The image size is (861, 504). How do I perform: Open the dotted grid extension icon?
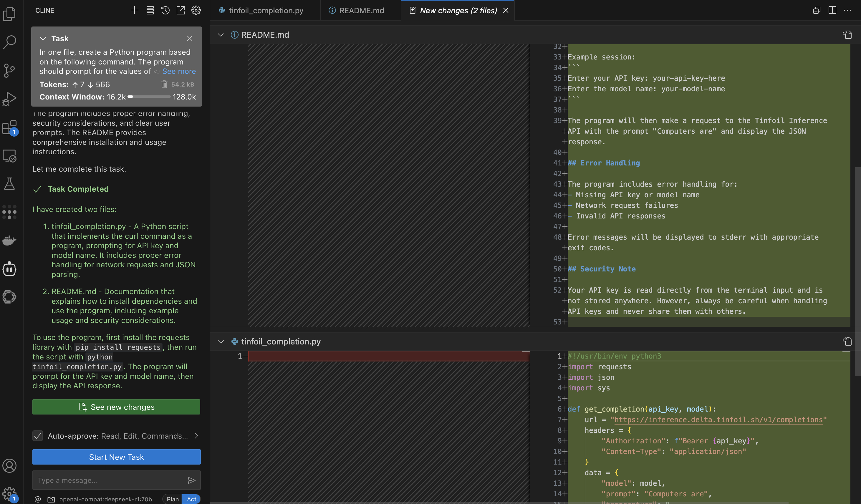click(9, 212)
